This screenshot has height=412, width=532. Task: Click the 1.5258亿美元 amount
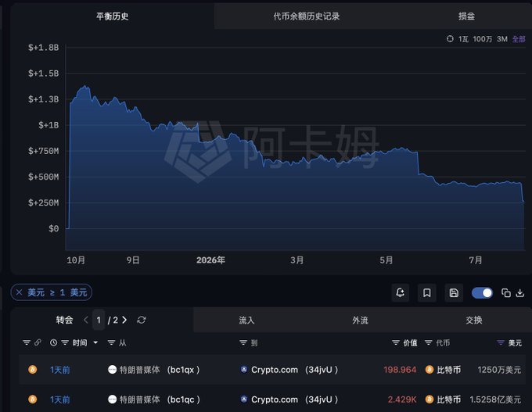click(x=495, y=399)
